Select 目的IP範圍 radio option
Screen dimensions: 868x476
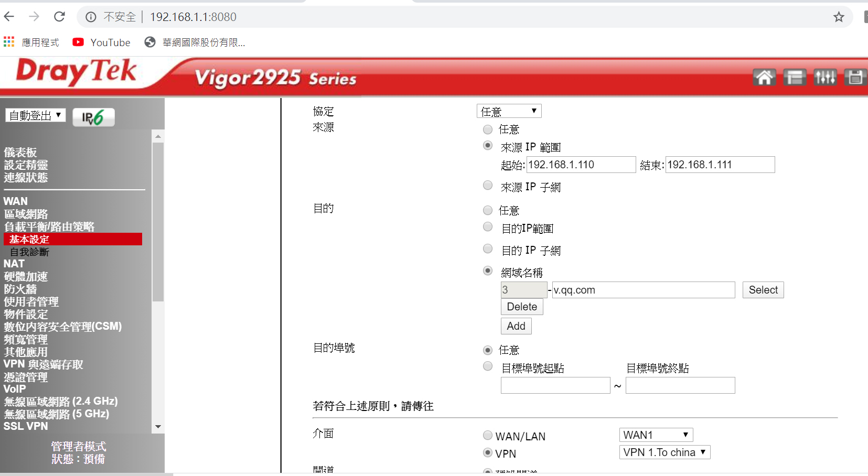click(488, 227)
